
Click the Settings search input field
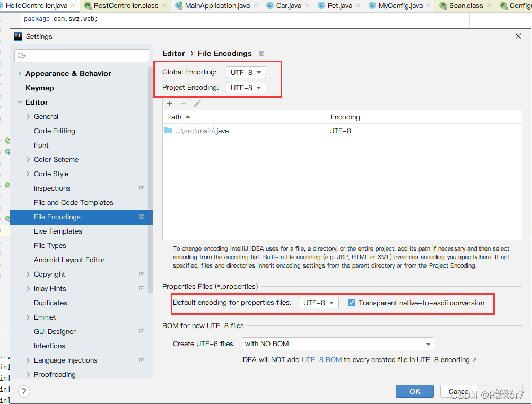coord(82,56)
